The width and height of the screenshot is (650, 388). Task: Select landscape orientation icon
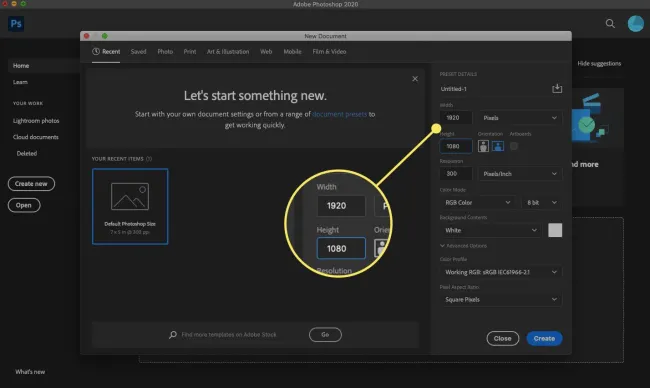[x=497, y=146]
